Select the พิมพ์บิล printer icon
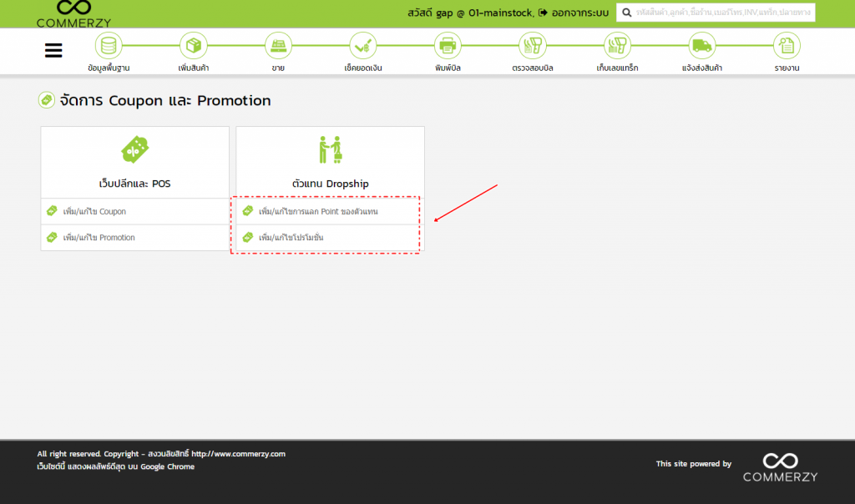 click(x=448, y=45)
